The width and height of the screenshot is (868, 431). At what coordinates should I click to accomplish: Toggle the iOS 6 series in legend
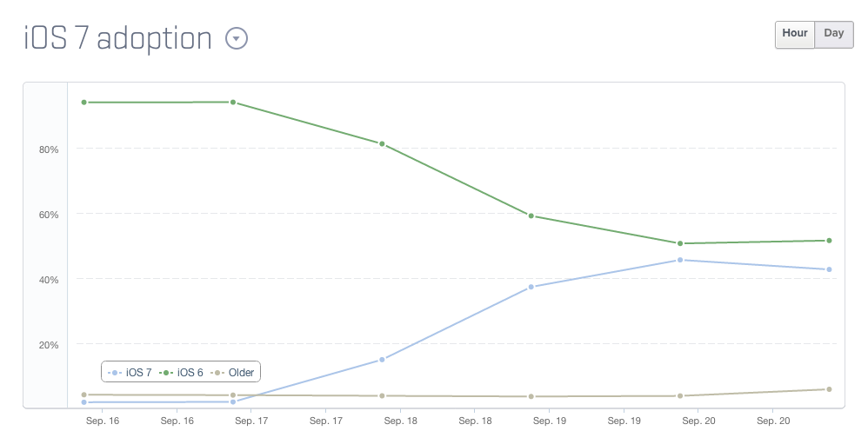click(183, 373)
